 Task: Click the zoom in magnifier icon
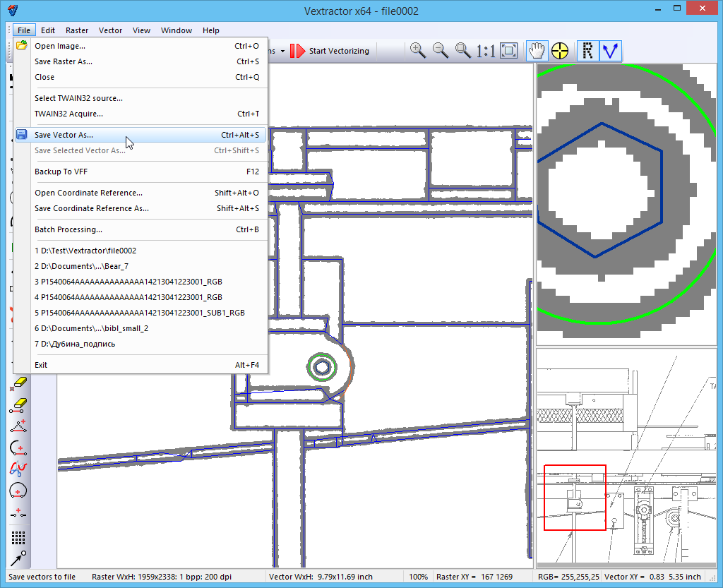click(418, 50)
